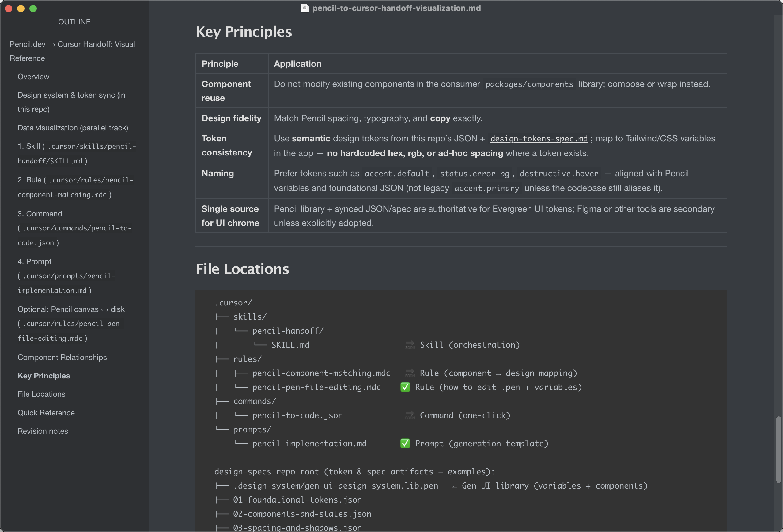
Task: Click the inline code 'accent.default'
Action: [397, 173]
